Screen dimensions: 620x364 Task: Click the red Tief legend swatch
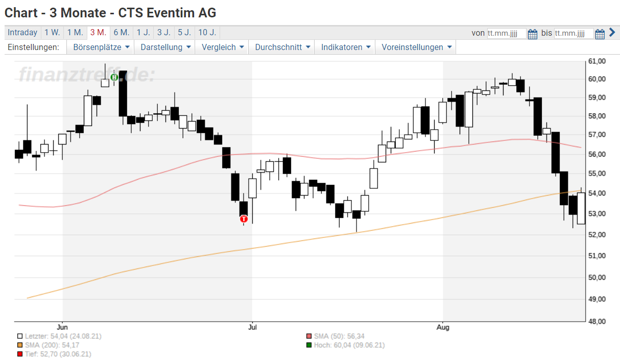tap(19, 354)
